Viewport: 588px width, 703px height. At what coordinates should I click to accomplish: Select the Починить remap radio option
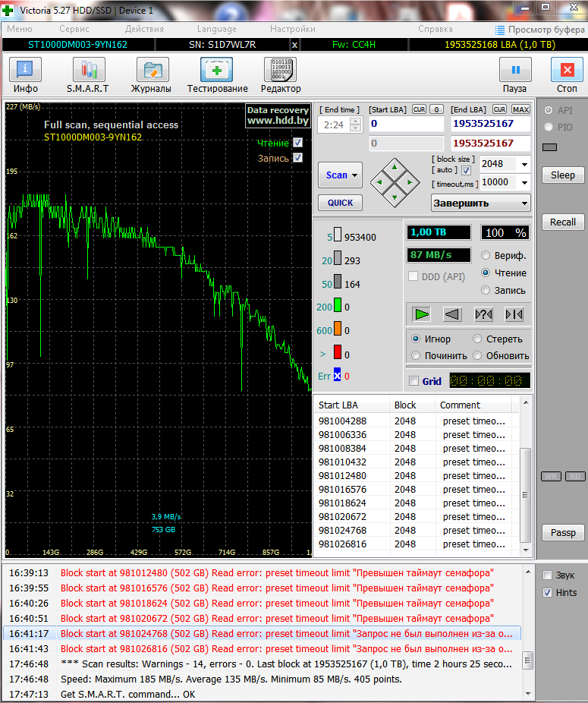[416, 355]
